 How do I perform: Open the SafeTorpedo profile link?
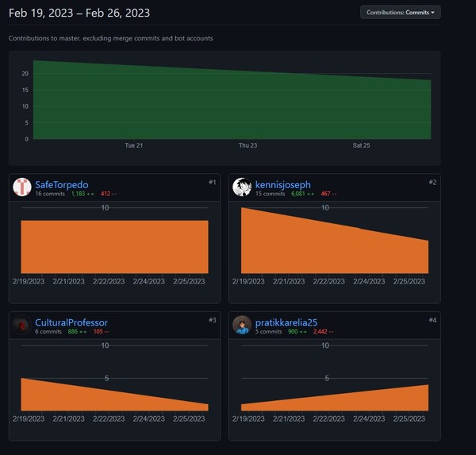(62, 184)
